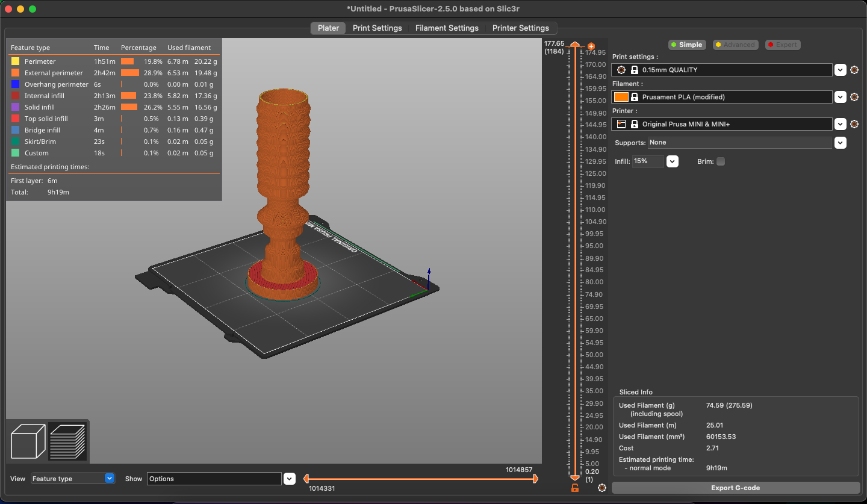This screenshot has width=867, height=504.
Task: Click the '1014331' move count label
Action: pos(323,488)
